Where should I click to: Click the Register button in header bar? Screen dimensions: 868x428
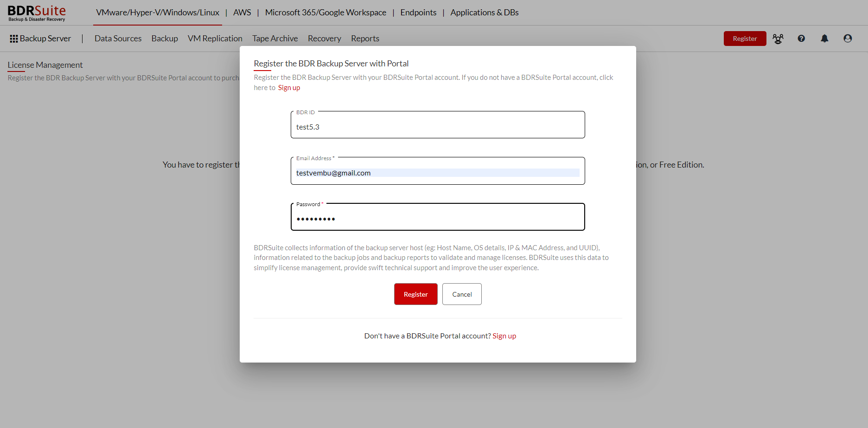(745, 39)
